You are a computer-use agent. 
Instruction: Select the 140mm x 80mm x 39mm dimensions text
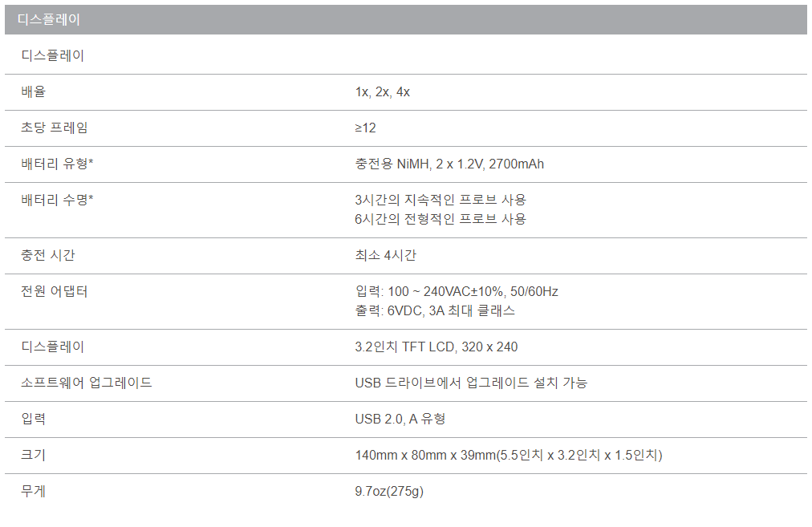click(x=509, y=456)
